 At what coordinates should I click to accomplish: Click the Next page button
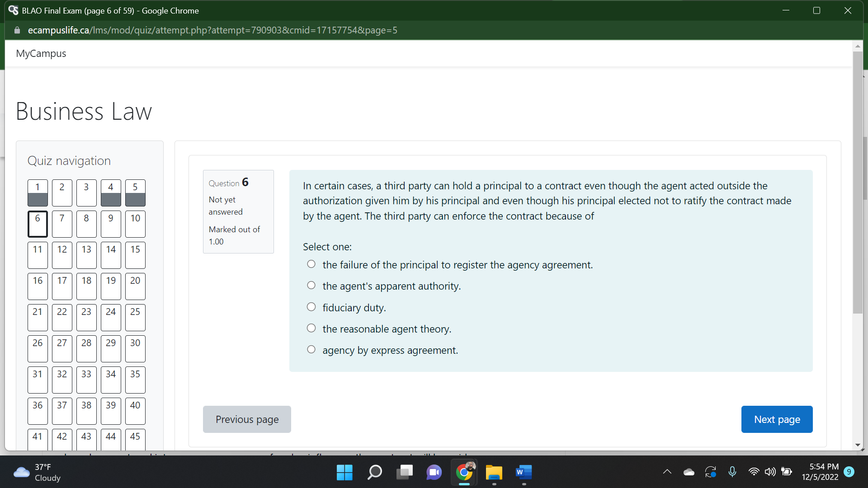point(777,419)
